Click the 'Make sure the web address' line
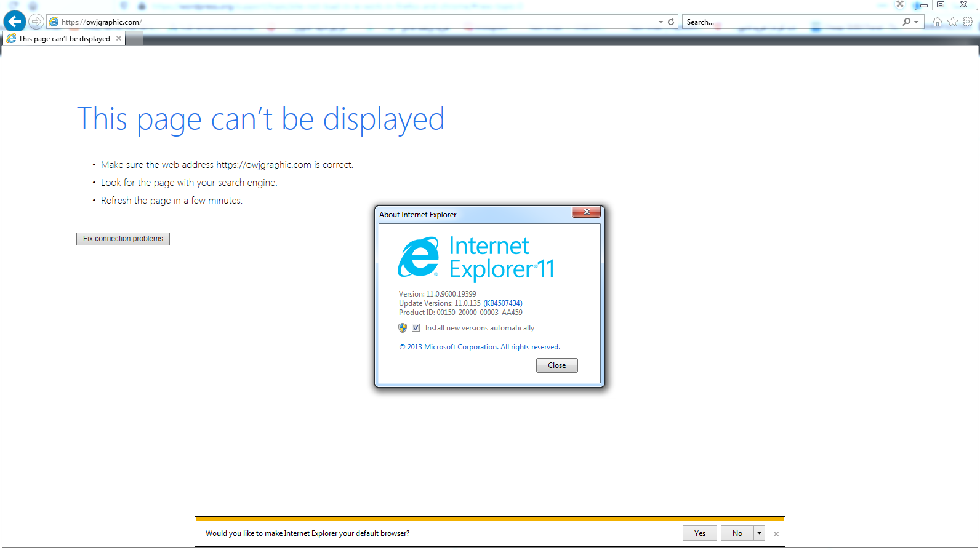This screenshot has width=980, height=550. click(x=227, y=165)
